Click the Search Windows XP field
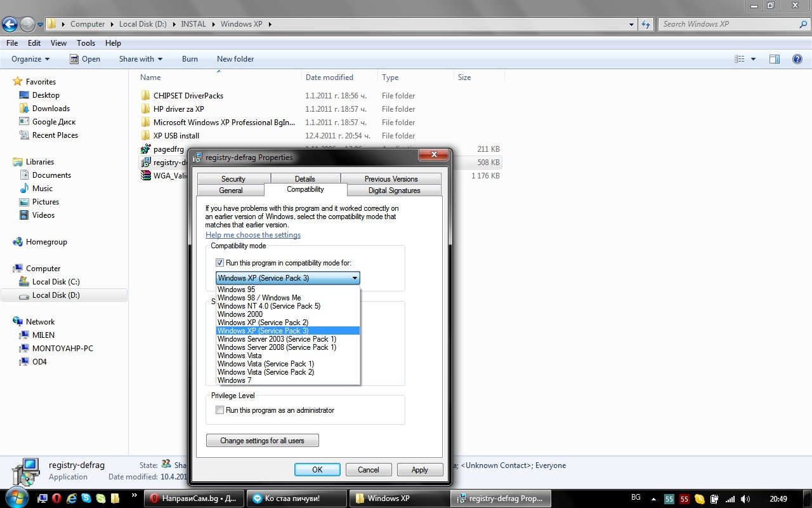 coord(728,24)
